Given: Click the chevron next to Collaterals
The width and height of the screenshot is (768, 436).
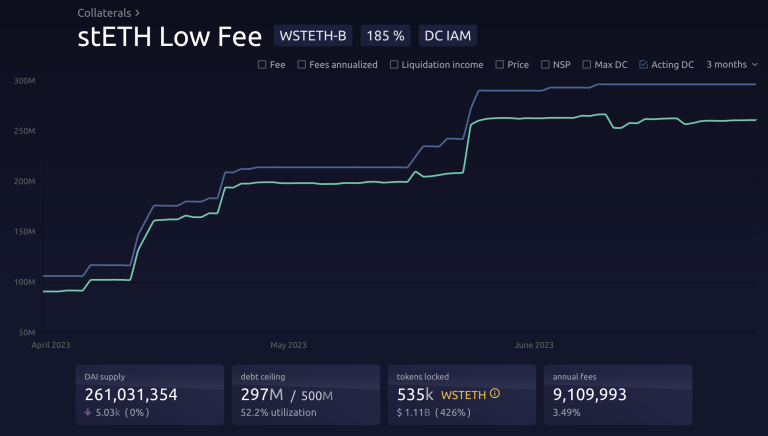Looking at the screenshot, I should (x=137, y=13).
